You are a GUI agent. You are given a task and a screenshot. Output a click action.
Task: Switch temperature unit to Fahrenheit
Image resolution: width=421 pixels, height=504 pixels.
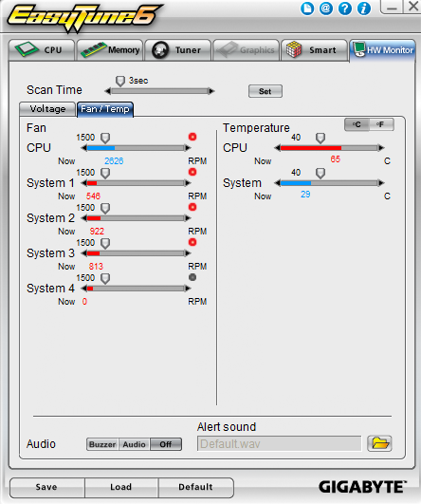(x=381, y=124)
